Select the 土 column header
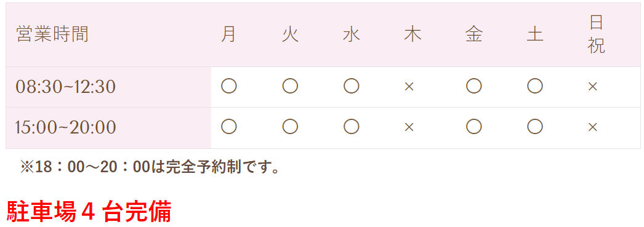This screenshot has height=227, width=644. click(535, 35)
